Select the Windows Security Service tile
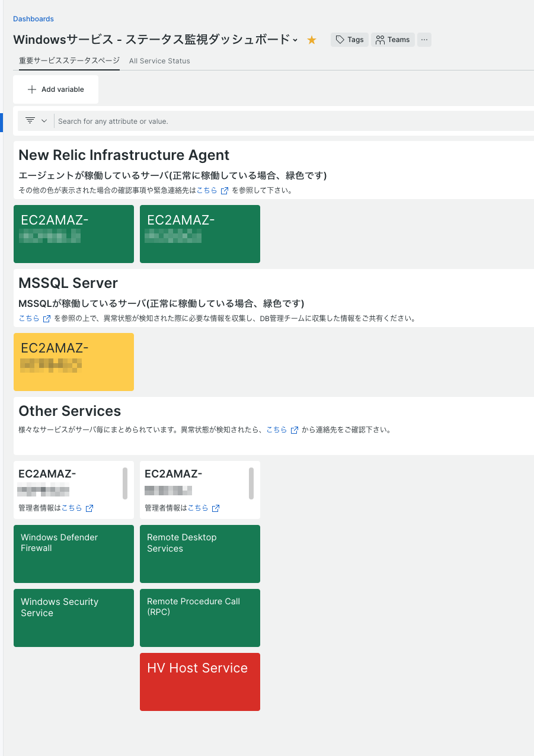Image resolution: width=534 pixels, height=756 pixels. coord(73,618)
